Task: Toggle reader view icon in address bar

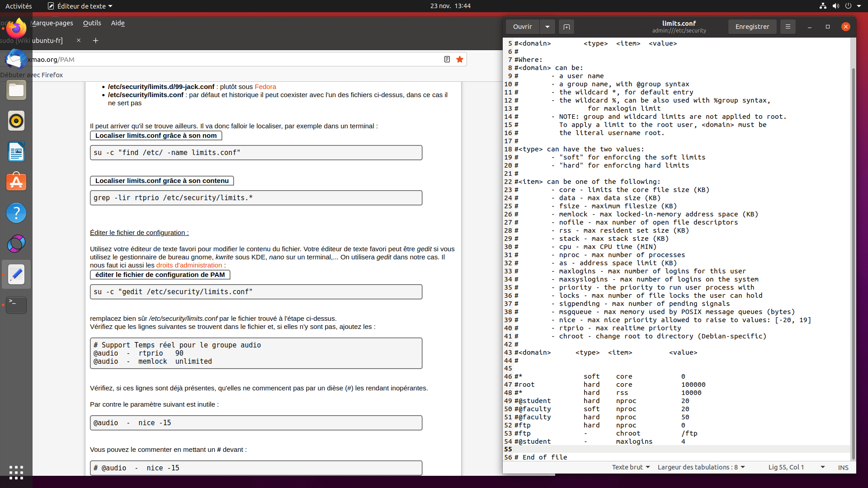Action: pos(447,59)
